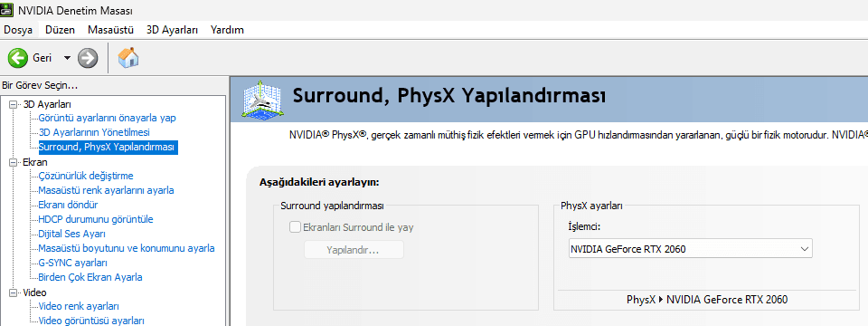
Task: Open Dijital Ses Ayarı
Action: coord(72,234)
